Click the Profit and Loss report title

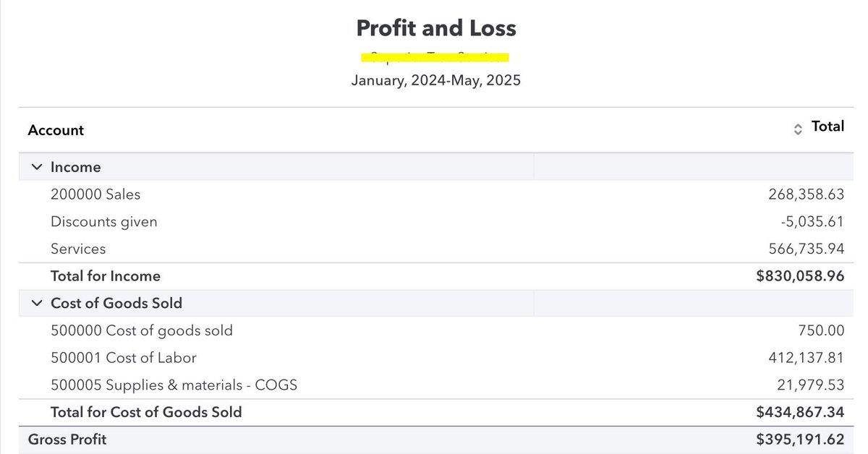(436, 28)
